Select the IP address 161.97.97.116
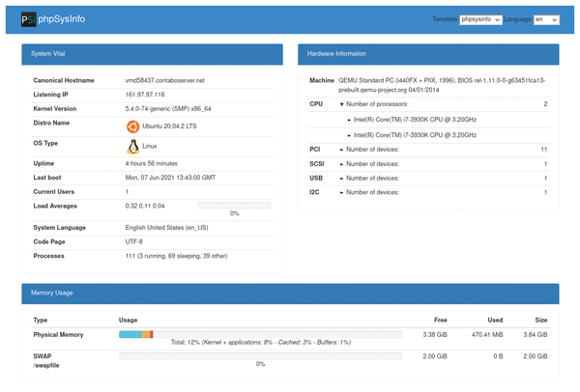Screen dimensions: 580x392 (x=145, y=95)
